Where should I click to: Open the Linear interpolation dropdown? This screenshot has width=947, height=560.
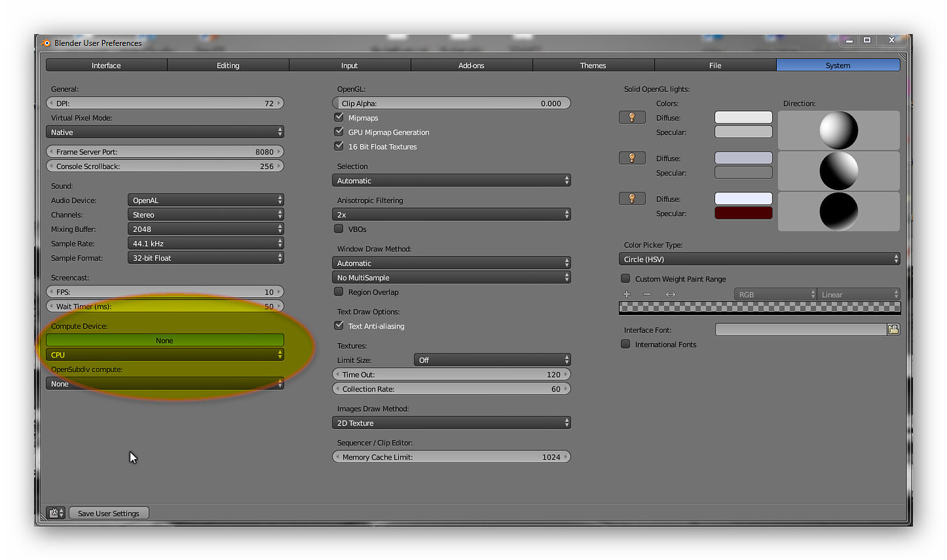(x=858, y=294)
